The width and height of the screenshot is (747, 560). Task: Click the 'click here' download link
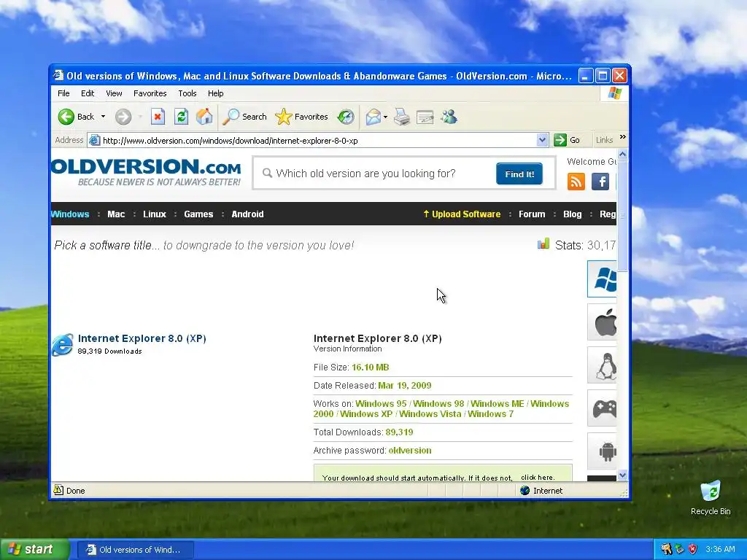coord(538,477)
